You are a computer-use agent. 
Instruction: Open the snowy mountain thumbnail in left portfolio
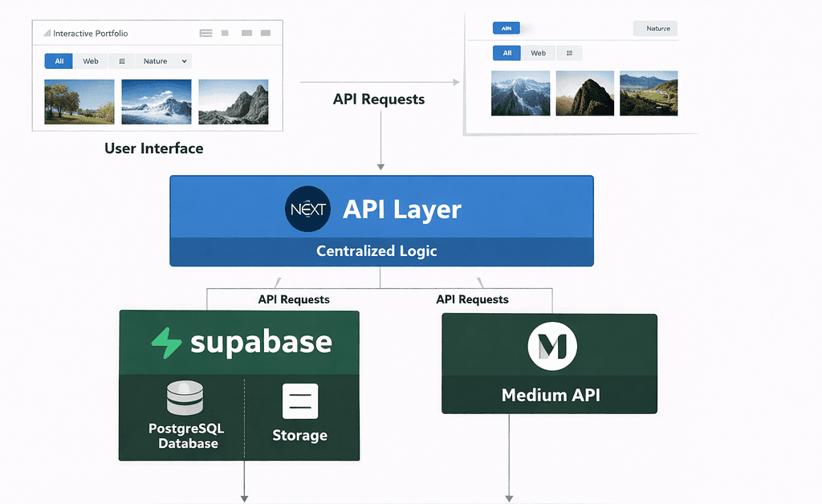[x=156, y=101]
